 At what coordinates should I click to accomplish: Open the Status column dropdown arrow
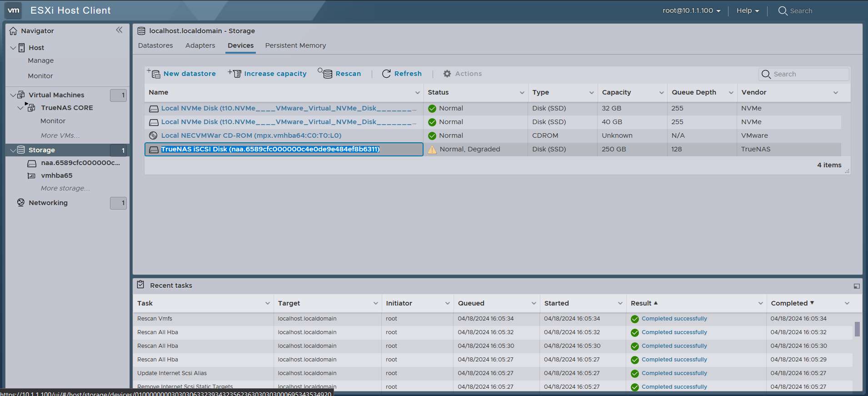(x=522, y=93)
